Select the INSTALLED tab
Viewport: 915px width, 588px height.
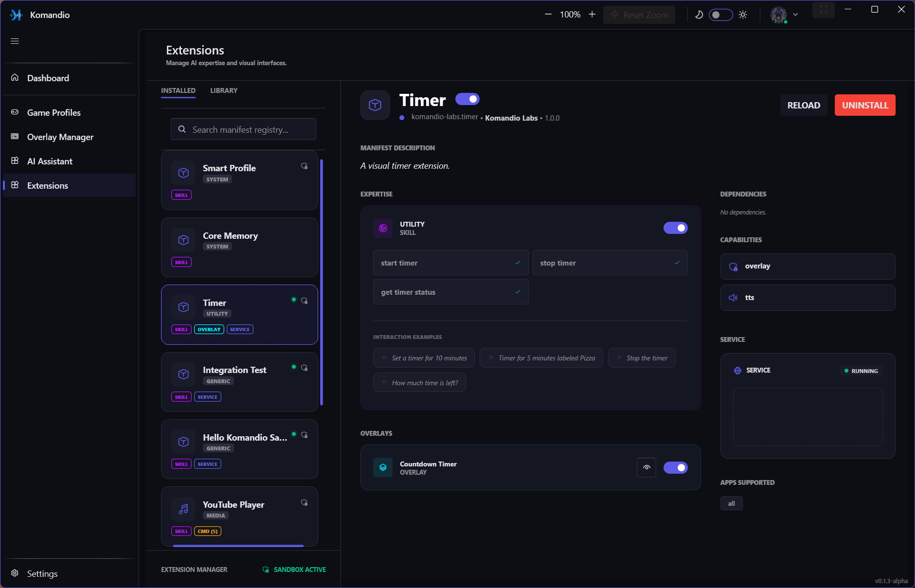click(x=178, y=90)
